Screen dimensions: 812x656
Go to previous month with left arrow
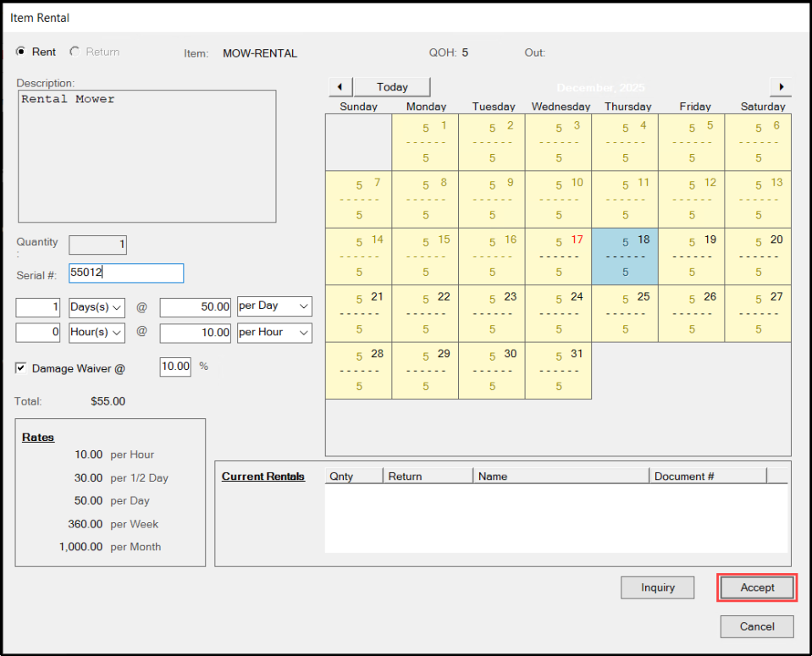(x=340, y=87)
